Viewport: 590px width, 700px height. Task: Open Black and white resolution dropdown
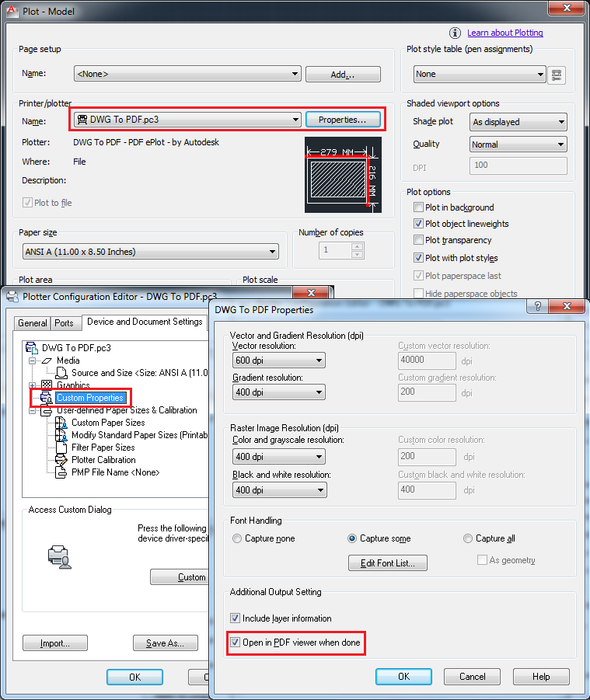(279, 490)
